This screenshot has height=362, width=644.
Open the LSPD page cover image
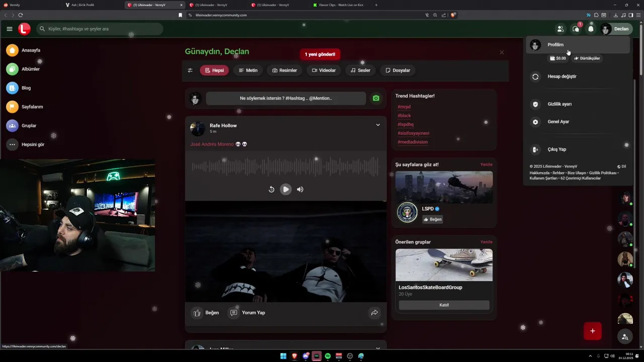(x=444, y=187)
